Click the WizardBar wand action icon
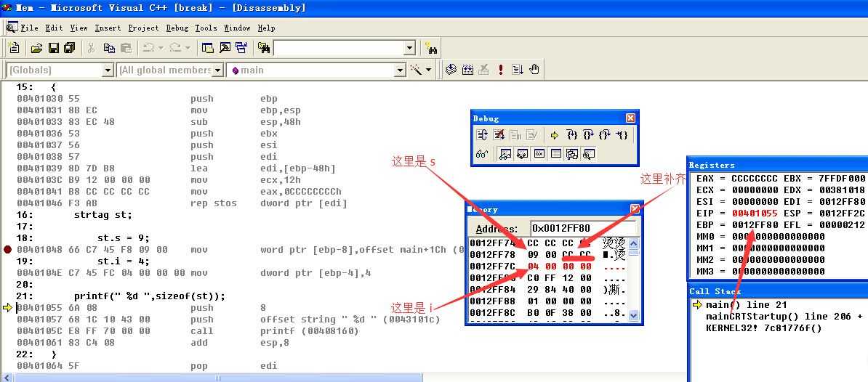 [x=415, y=70]
